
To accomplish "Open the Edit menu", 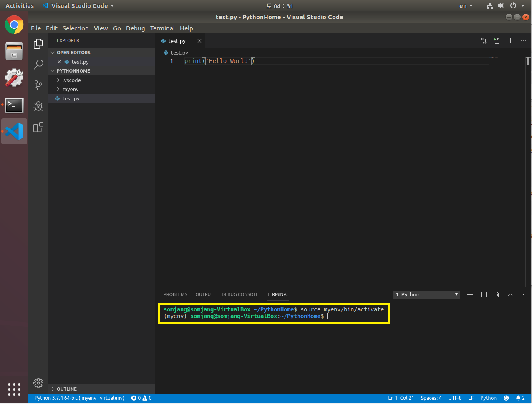I will 52,28.
